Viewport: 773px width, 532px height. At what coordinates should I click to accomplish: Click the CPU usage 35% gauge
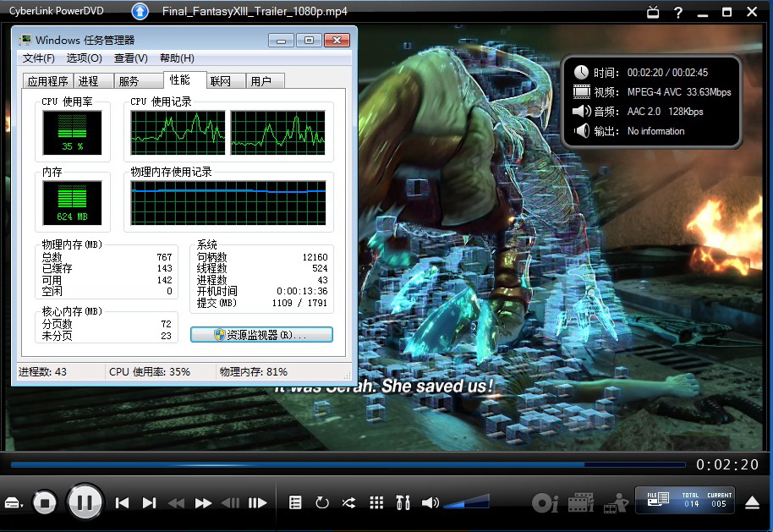(x=72, y=133)
